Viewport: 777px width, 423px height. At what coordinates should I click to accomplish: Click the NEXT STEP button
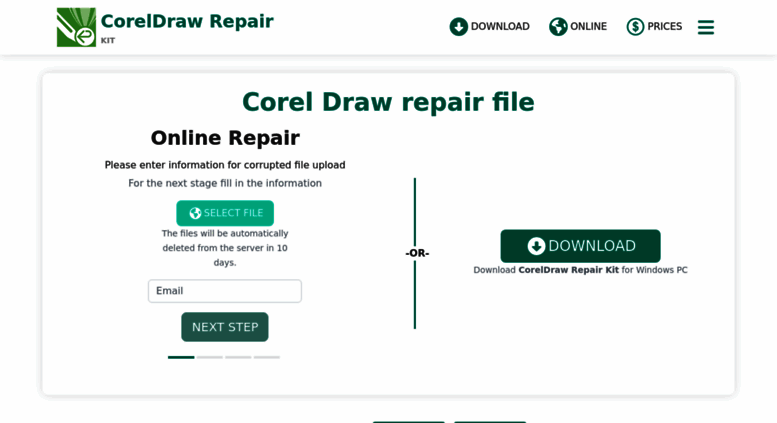click(225, 327)
